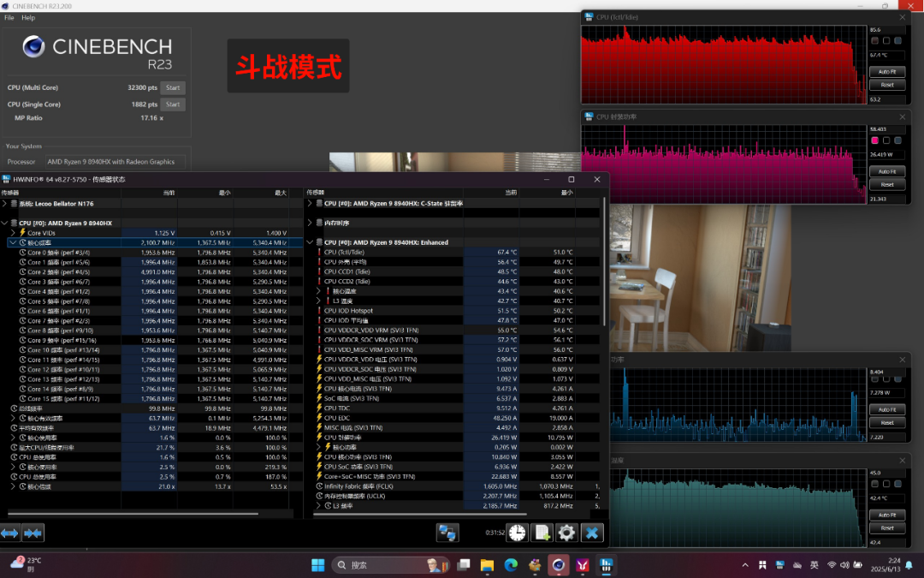Click the HWiNFO expand columns arrows icon
The height and width of the screenshot is (578, 924).
10,533
